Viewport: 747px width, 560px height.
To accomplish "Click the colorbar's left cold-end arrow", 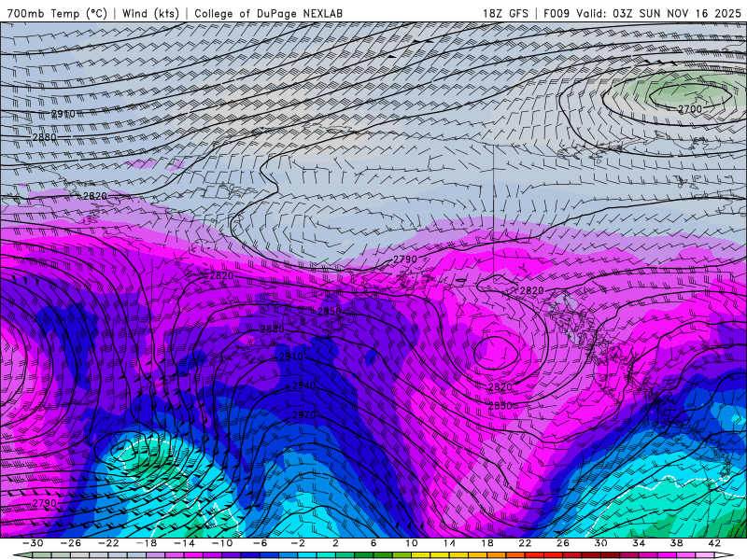I will click(x=22, y=555).
